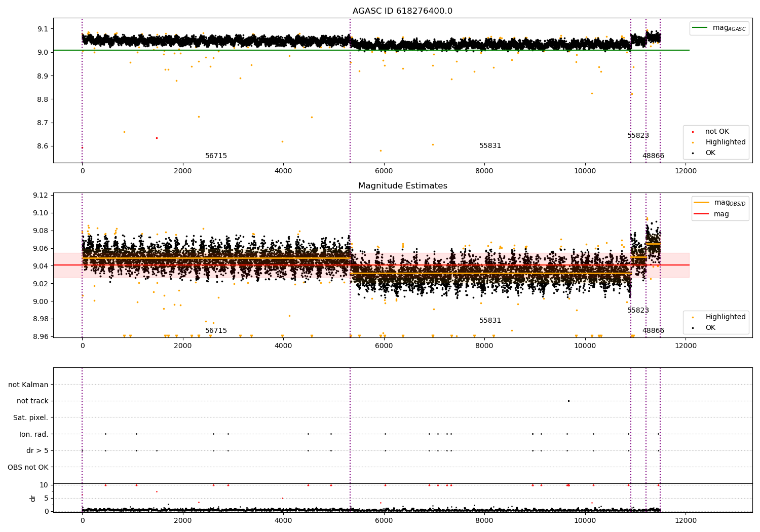Click the orange 'not OK'-row legend dot for Highlighted in the top plot
This screenshot has width=760, height=532.
(693, 142)
